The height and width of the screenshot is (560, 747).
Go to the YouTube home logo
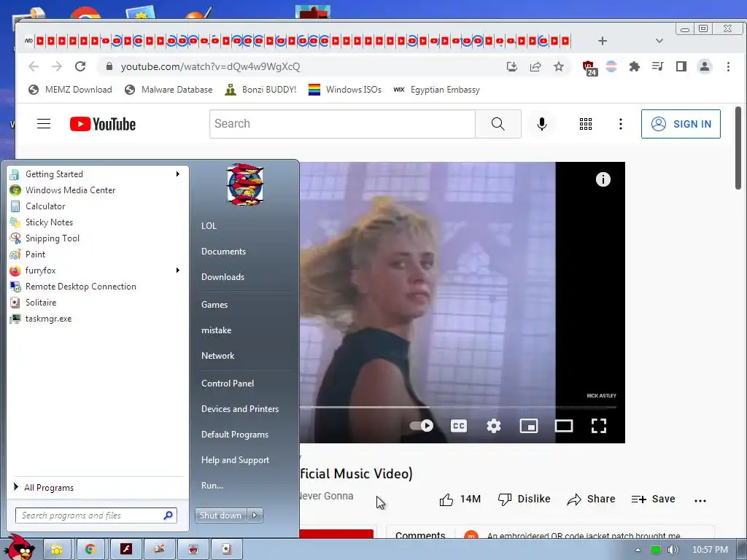[x=103, y=124]
